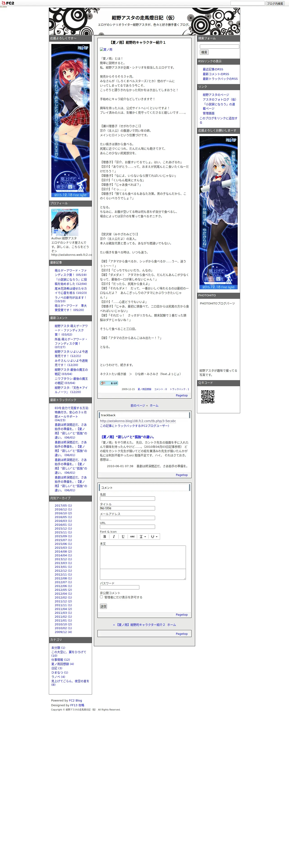Apply italic formatting in comment editor

114,537
